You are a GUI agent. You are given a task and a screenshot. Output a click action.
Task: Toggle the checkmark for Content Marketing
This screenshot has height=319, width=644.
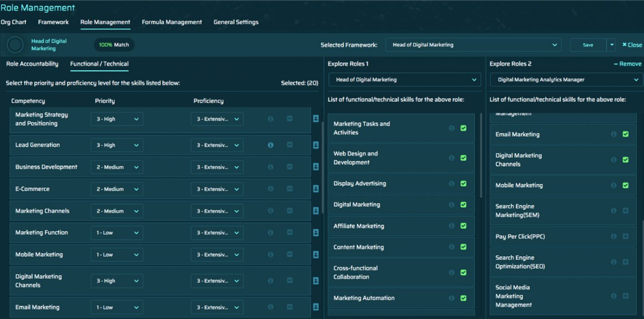pyautogui.click(x=464, y=247)
